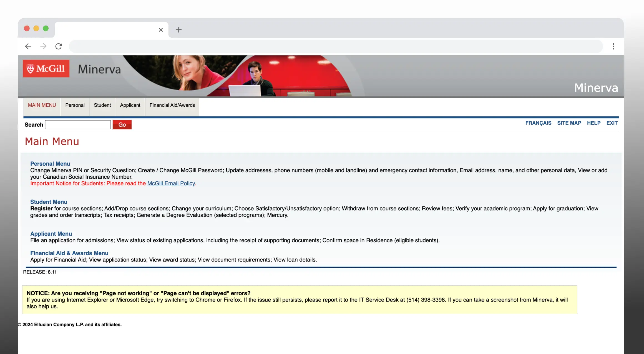This screenshot has width=644, height=354.
Task: Click the McGill logo
Action: click(46, 68)
